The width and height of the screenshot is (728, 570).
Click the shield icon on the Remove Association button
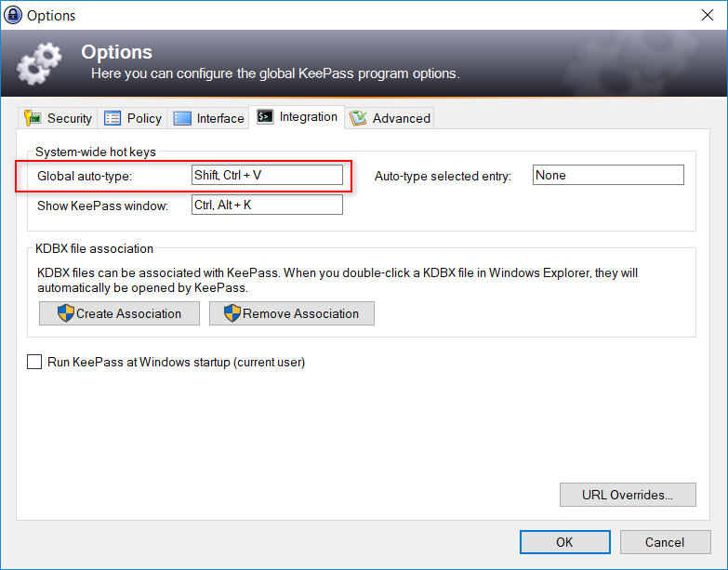pos(232,313)
